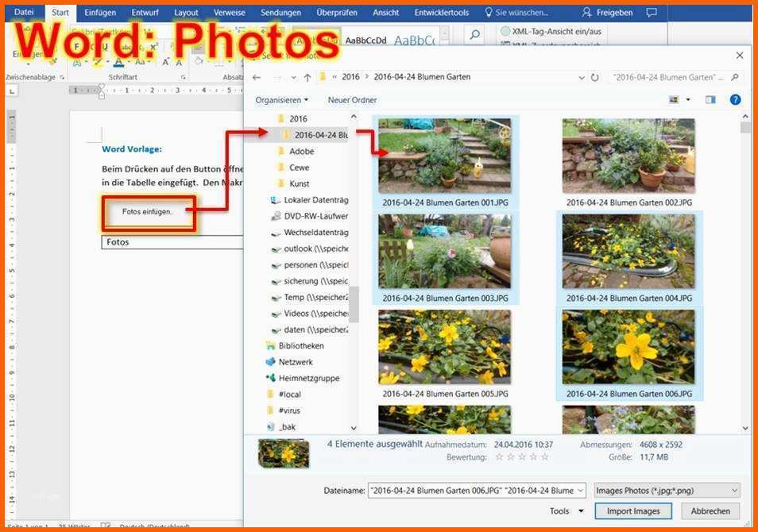Viewport: 758px width, 532px height.
Task: Switch to the Entwicklertools ribbon tab
Action: pos(441,13)
